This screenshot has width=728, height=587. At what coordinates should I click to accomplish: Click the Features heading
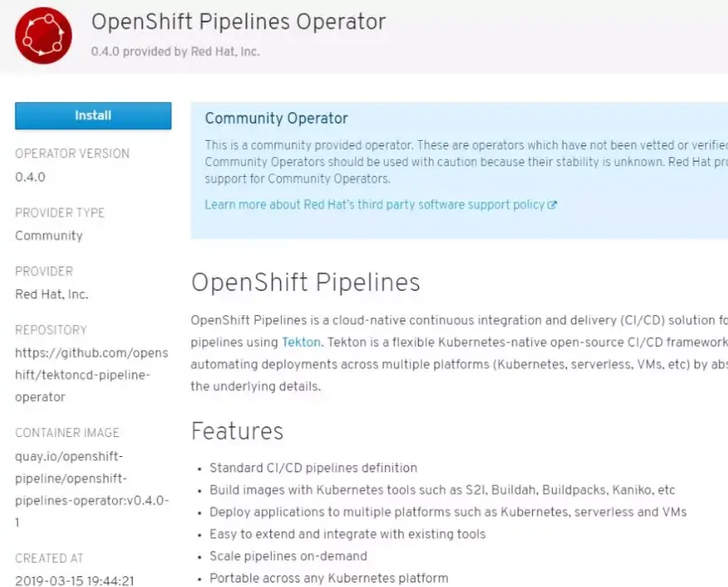click(237, 431)
